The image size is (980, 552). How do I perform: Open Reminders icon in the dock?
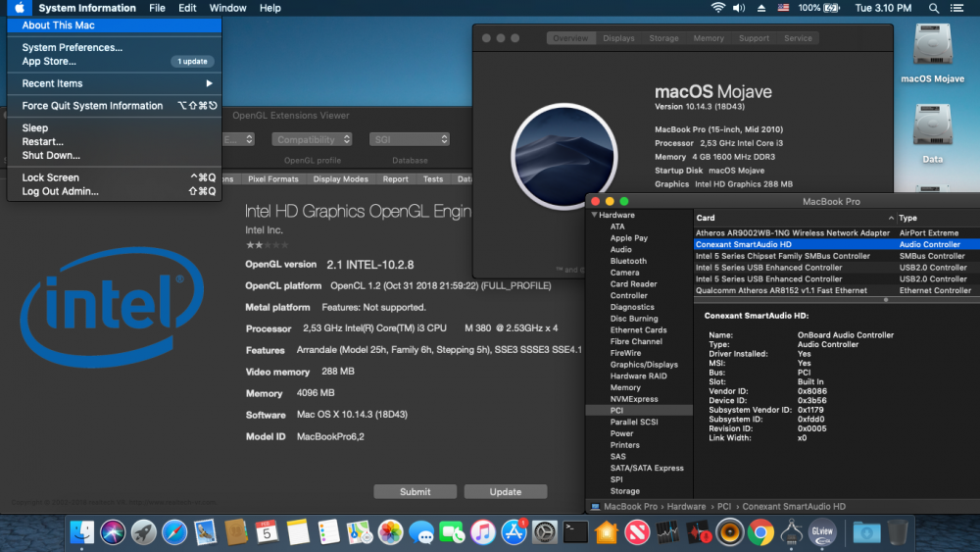click(x=328, y=532)
